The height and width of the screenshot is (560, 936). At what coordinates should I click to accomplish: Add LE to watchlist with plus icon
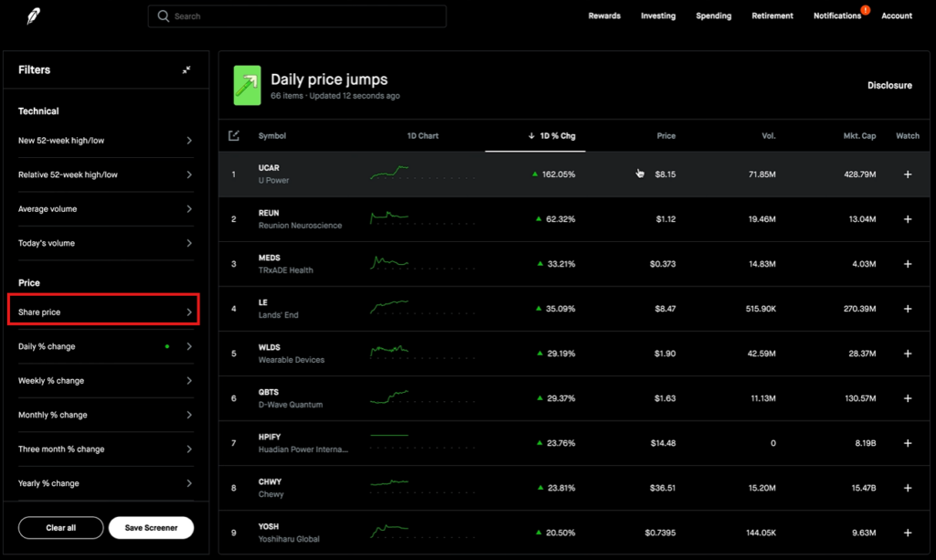point(908,309)
